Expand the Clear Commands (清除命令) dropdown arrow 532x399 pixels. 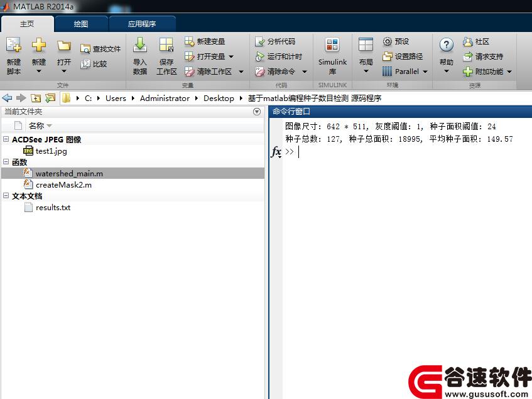(305, 72)
